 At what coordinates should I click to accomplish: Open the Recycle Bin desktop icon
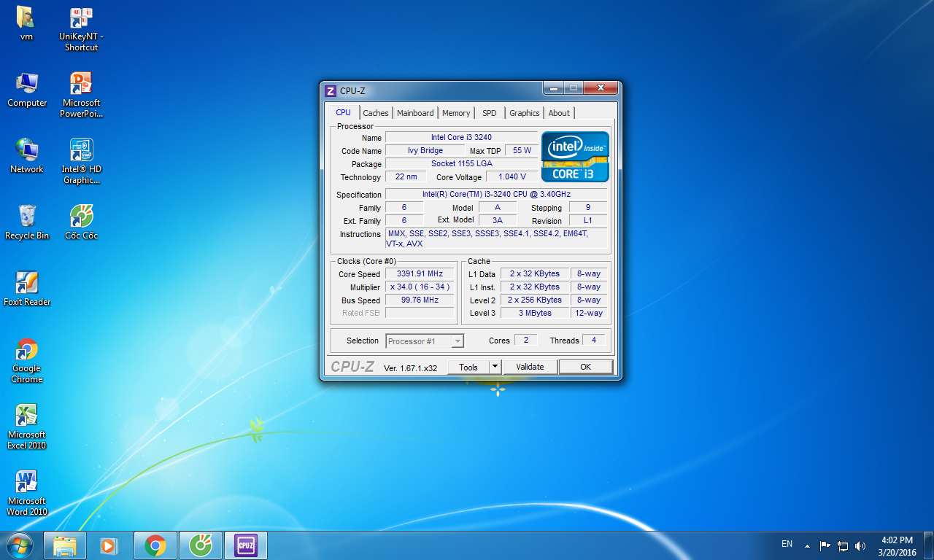tap(27, 217)
